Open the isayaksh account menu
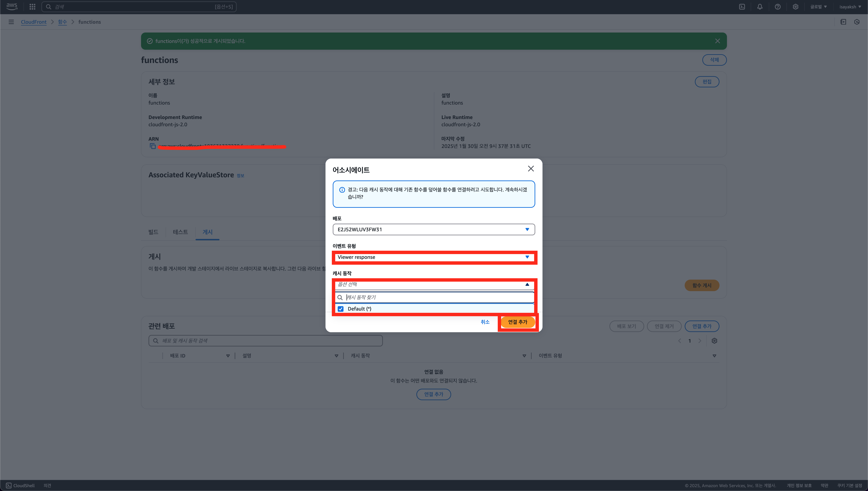Image resolution: width=868 pixels, height=491 pixels. tap(850, 7)
